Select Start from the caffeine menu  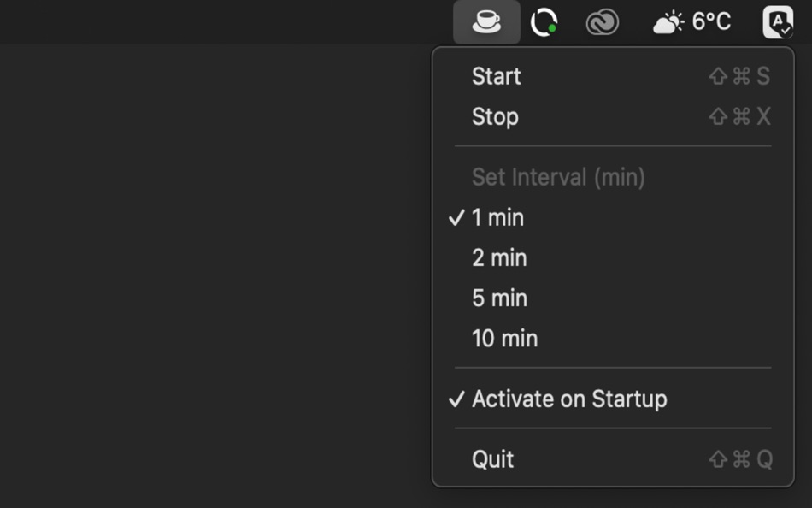point(497,76)
